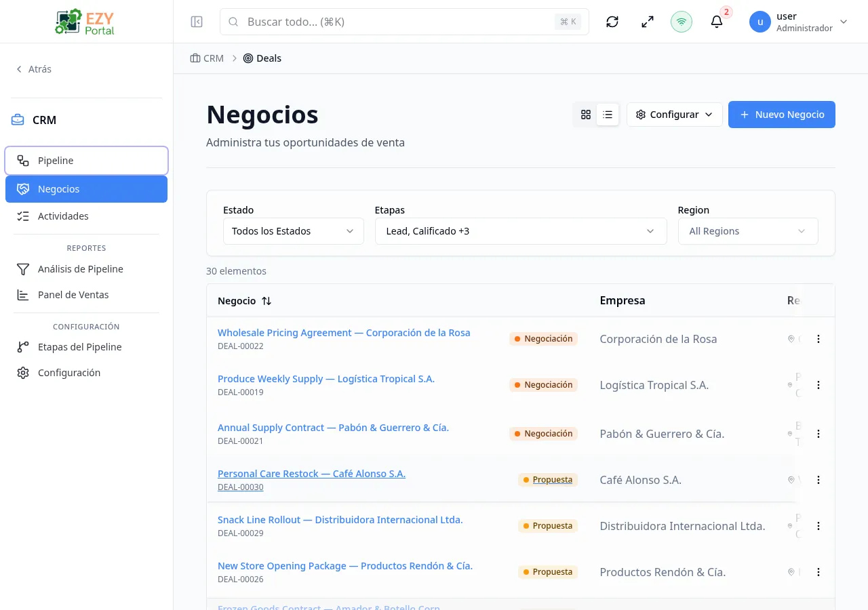Screen dimensions: 868x610
Task: Open notifications bell icon
Action: (x=717, y=22)
